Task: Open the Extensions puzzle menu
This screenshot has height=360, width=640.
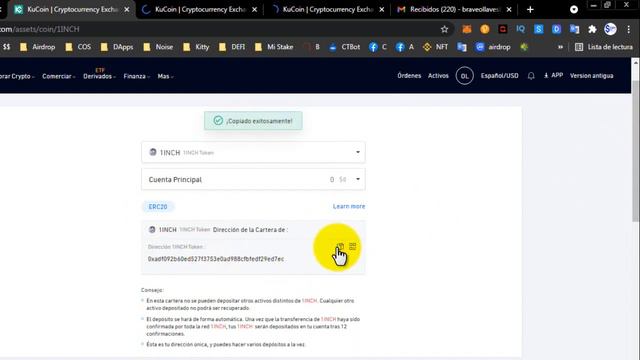Action: (x=592, y=29)
